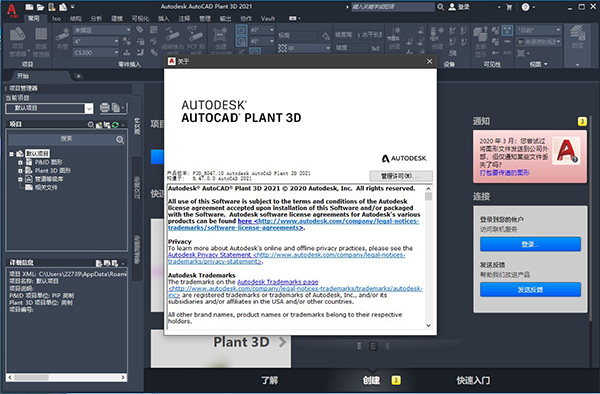Image resolution: width=600 pixels, height=394 pixels.
Task: Open the current project dropdown arrow
Action: [89, 109]
